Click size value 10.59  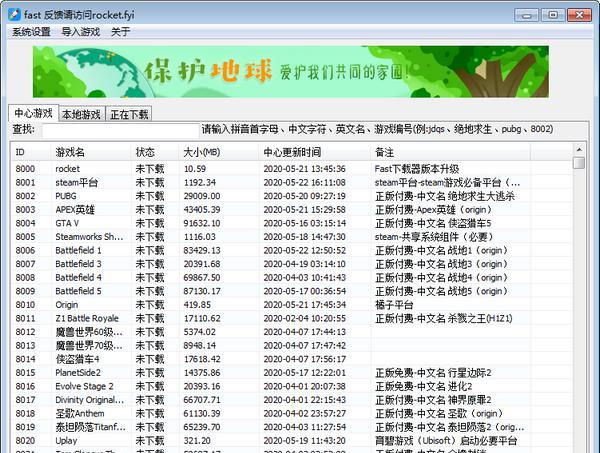(195, 169)
